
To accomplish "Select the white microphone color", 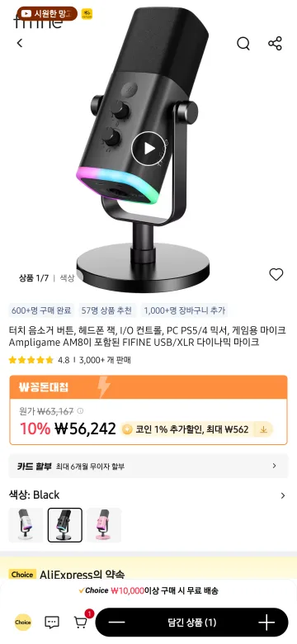I will coord(26,525).
